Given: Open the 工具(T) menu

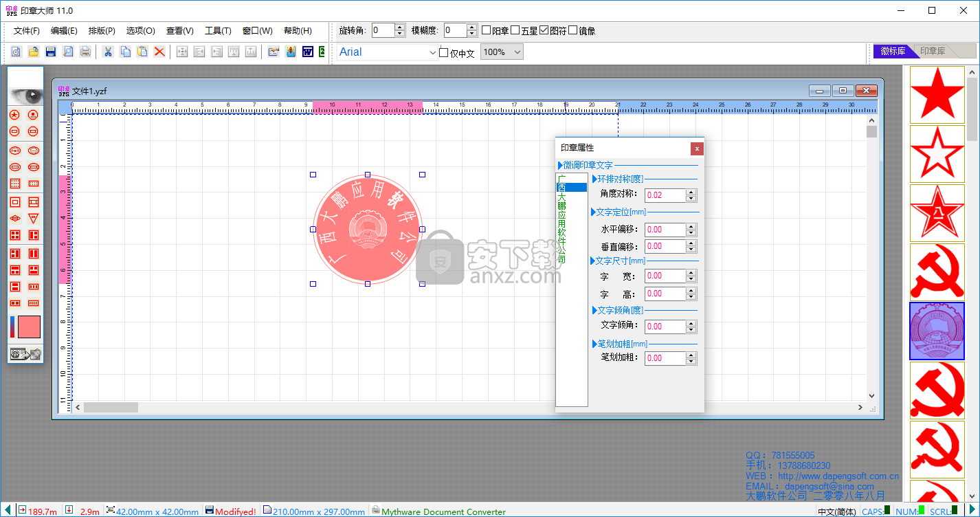Looking at the screenshot, I should 218,31.
